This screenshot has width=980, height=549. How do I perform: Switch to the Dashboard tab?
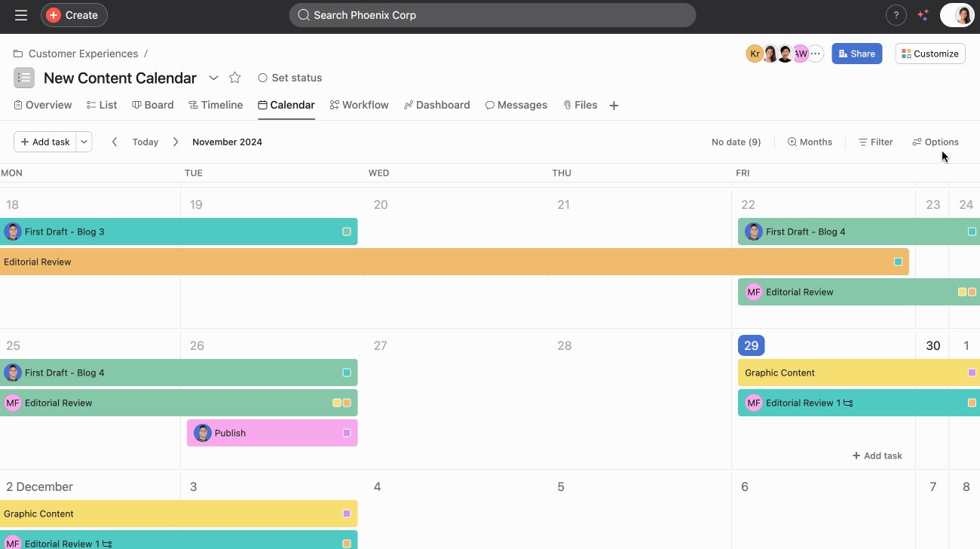(436, 105)
